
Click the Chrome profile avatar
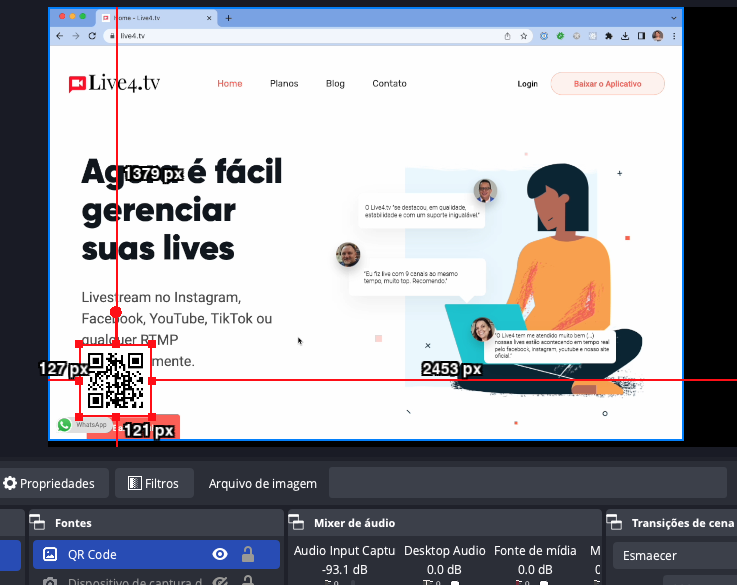pyautogui.click(x=658, y=36)
